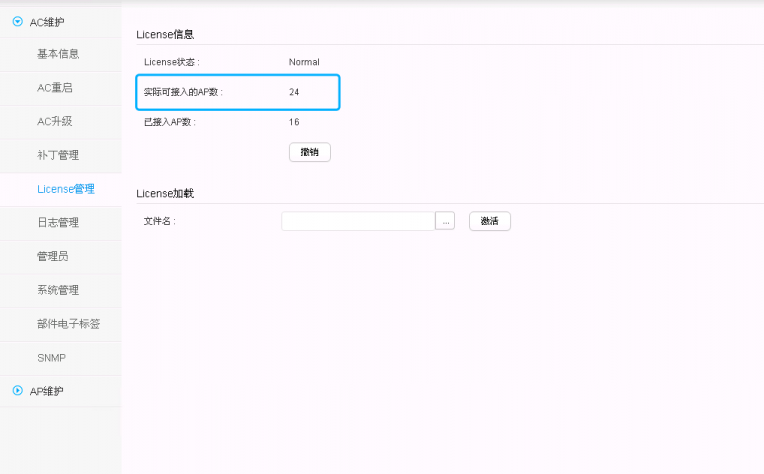Click the 已接入AP数 value 16
The image size is (764, 474).
pos(294,122)
